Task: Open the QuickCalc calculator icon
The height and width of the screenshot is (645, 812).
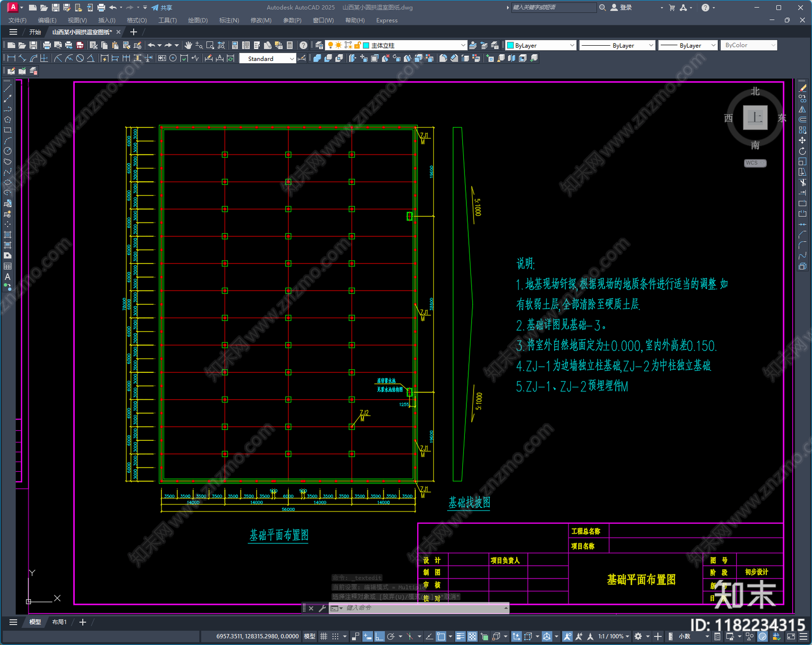Action: [290, 45]
